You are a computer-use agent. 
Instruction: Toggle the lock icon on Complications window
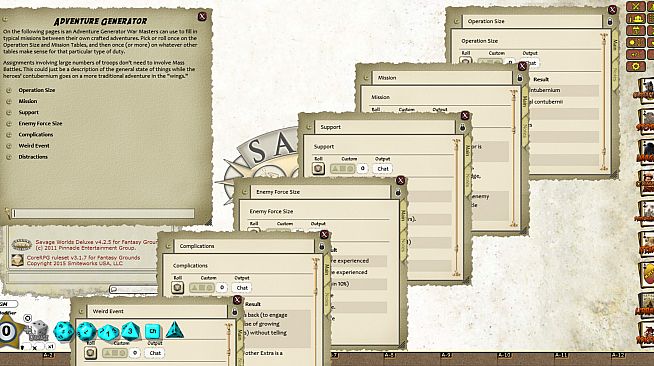322,246
